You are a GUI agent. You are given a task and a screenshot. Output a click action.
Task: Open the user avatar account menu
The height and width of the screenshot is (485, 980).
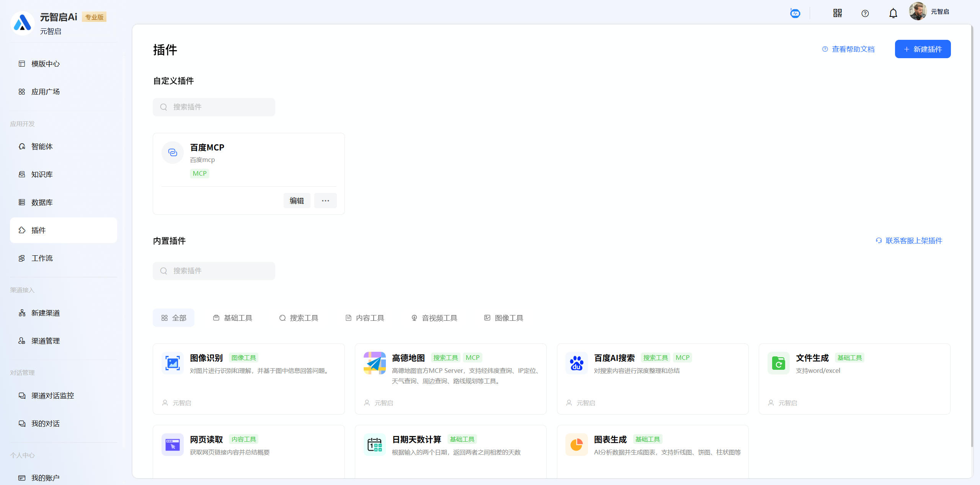[918, 11]
